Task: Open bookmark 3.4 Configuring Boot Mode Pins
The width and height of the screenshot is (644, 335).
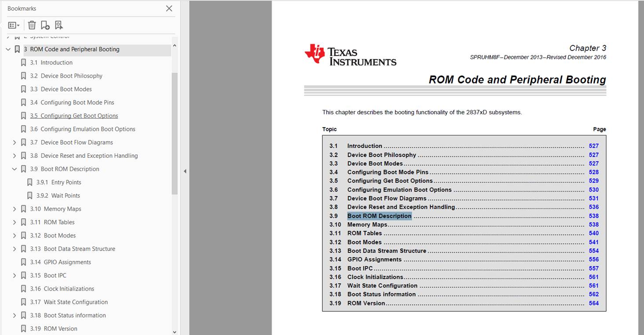Action: (x=72, y=102)
